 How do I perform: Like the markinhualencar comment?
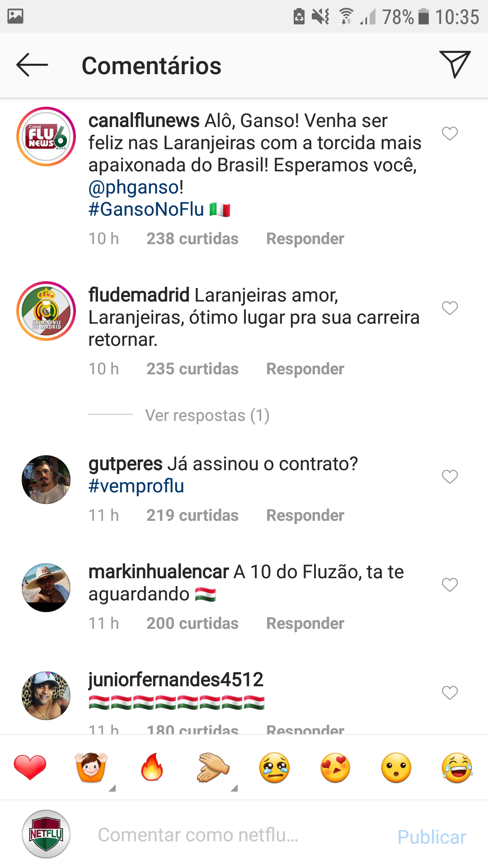450,585
